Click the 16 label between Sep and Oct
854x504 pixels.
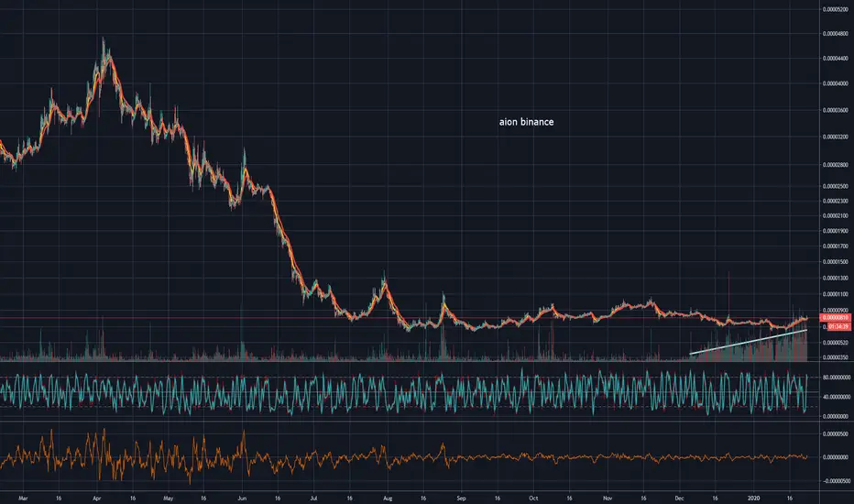tap(498, 498)
